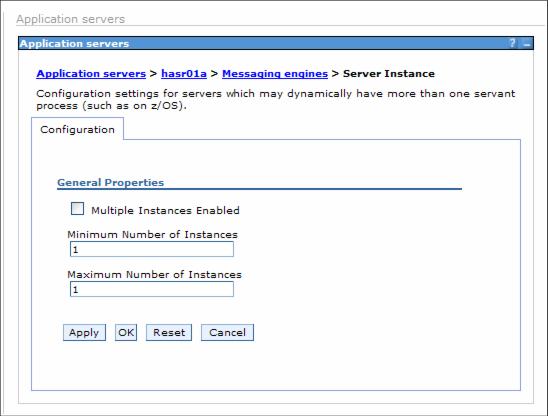Dismiss changes with the Cancel button
This screenshot has height=416, width=548.
point(227,332)
